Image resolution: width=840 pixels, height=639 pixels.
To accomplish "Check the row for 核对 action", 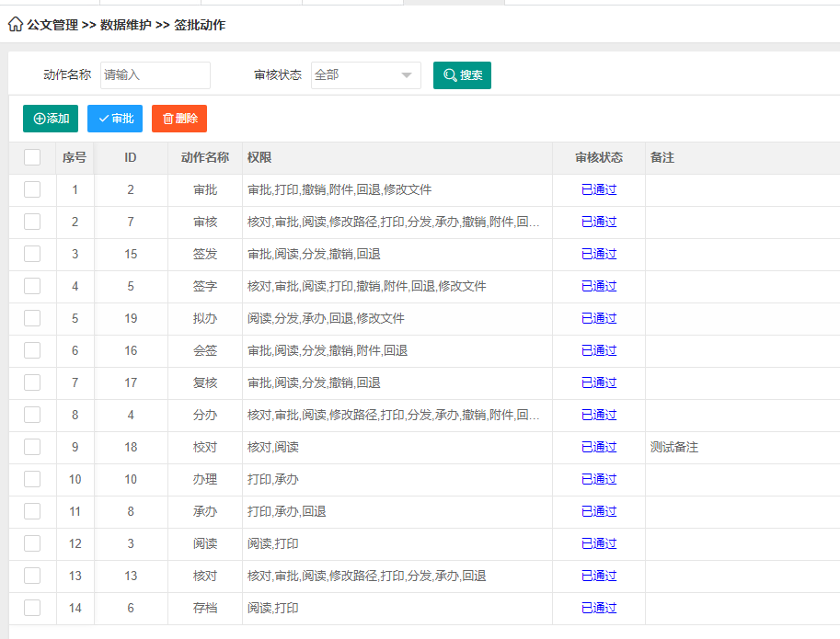I will (x=32, y=576).
